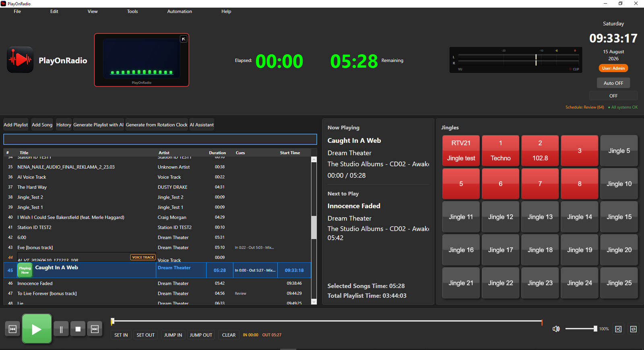Click the volume slider handle
This screenshot has height=350, width=644.
click(595, 329)
